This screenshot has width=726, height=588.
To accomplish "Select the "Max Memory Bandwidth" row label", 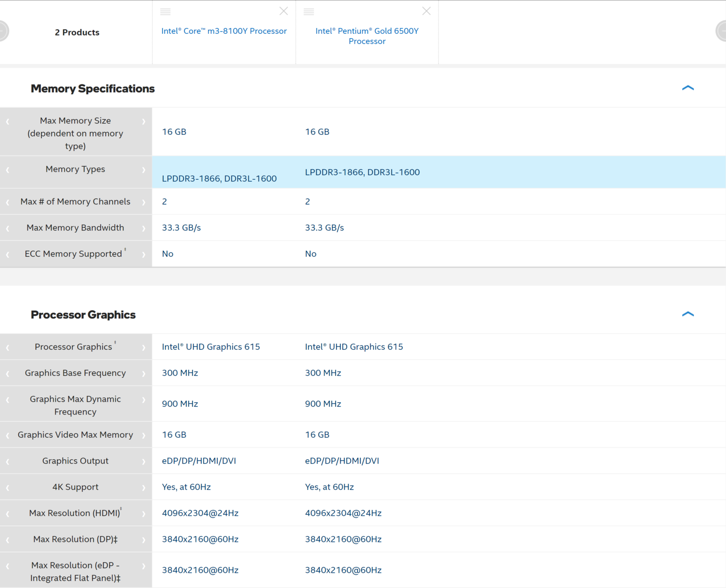I will 75,227.
